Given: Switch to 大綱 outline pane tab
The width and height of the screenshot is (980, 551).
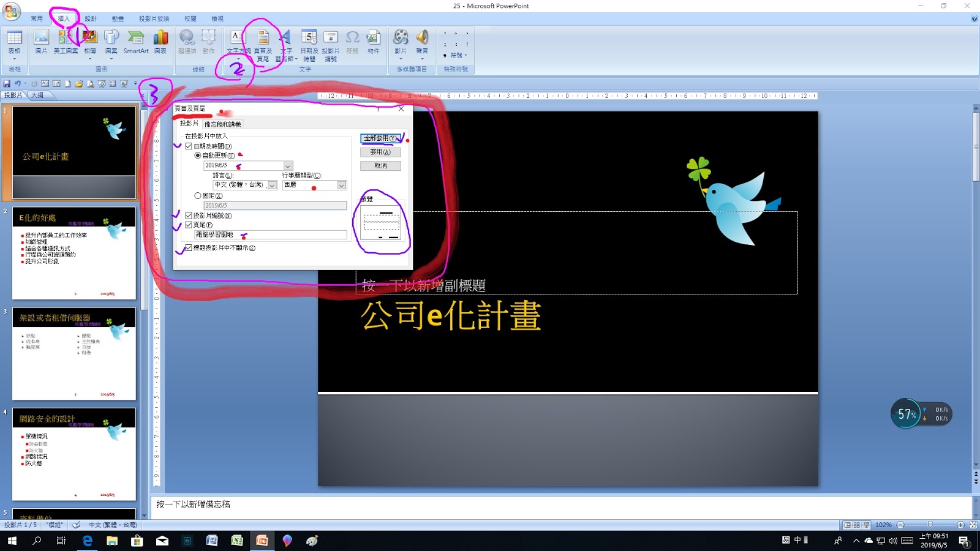Looking at the screenshot, I should (x=37, y=96).
